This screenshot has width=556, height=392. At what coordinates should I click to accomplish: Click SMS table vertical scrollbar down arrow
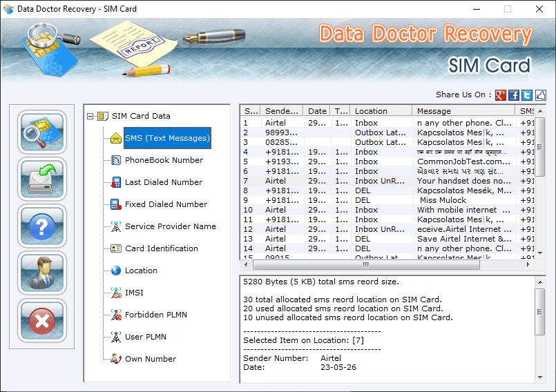540,253
